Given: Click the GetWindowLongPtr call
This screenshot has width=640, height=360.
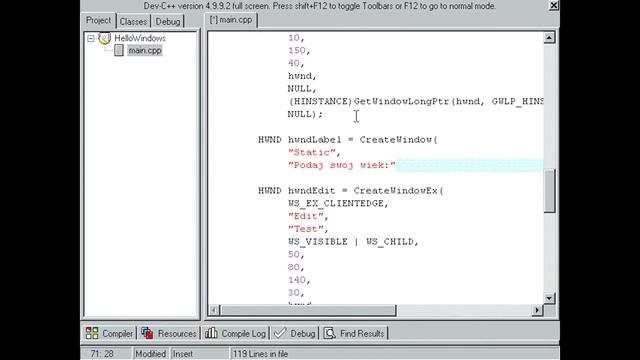Looking at the screenshot, I should (402, 102).
